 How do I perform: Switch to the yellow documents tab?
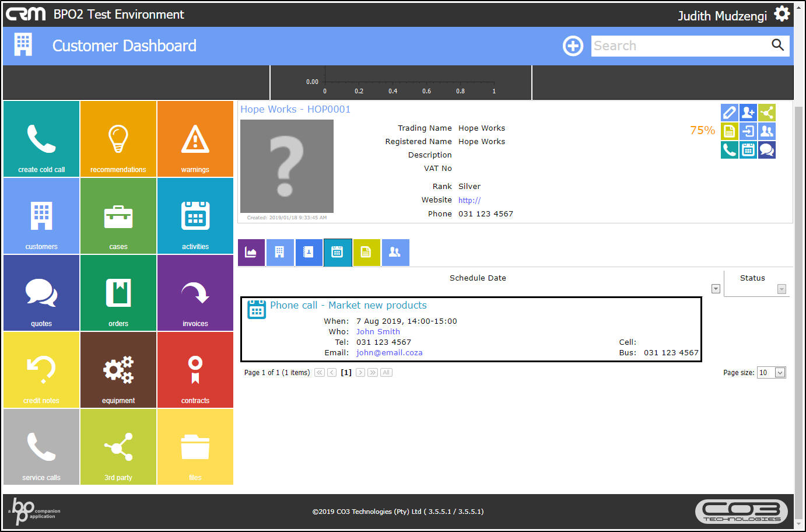point(366,252)
